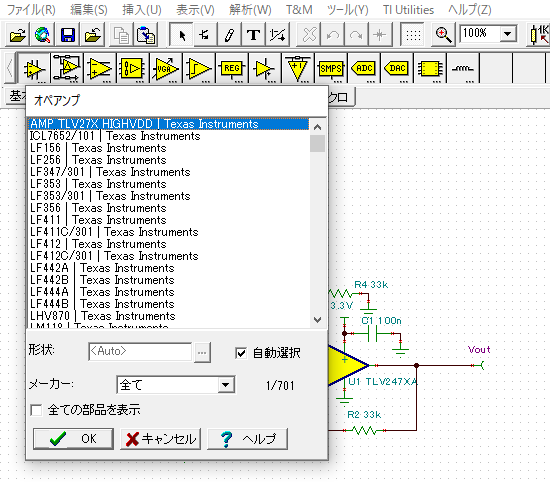Screen dimensions: 550x482
Task: Open the 表示(V) menu
Action: click(195, 10)
